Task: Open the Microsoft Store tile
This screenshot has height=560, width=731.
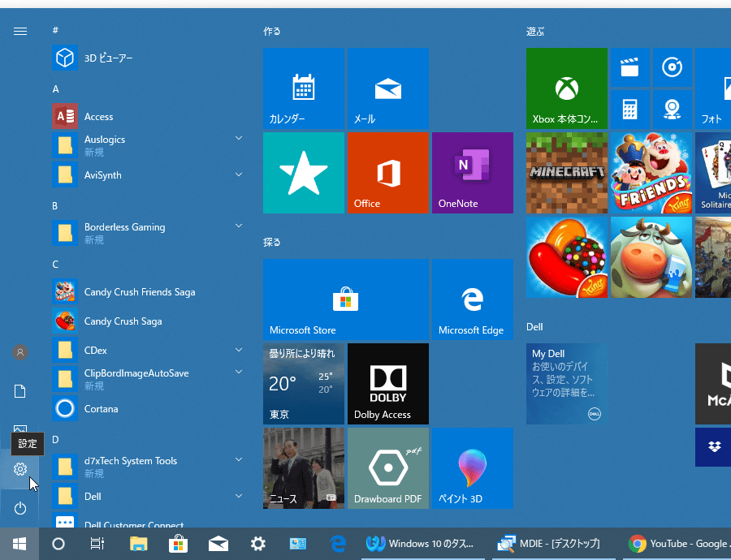Action: [346, 299]
